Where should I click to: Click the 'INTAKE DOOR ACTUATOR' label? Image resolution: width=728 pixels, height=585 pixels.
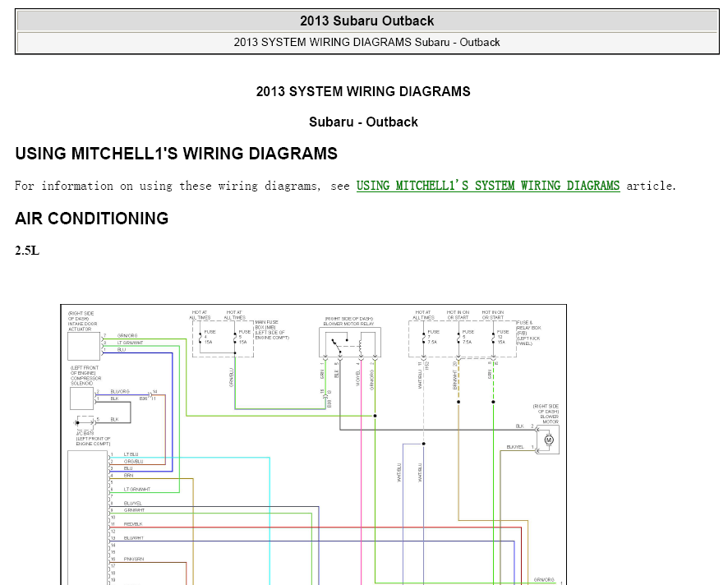click(82, 326)
